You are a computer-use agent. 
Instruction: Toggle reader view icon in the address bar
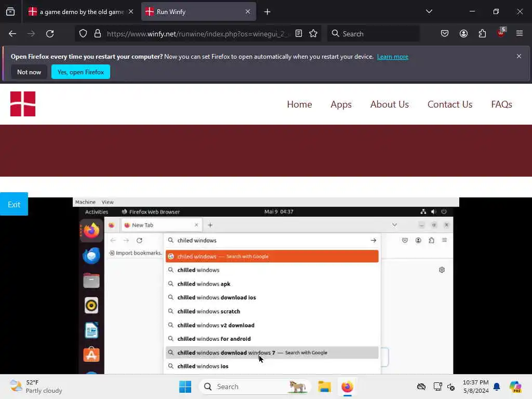tap(299, 33)
